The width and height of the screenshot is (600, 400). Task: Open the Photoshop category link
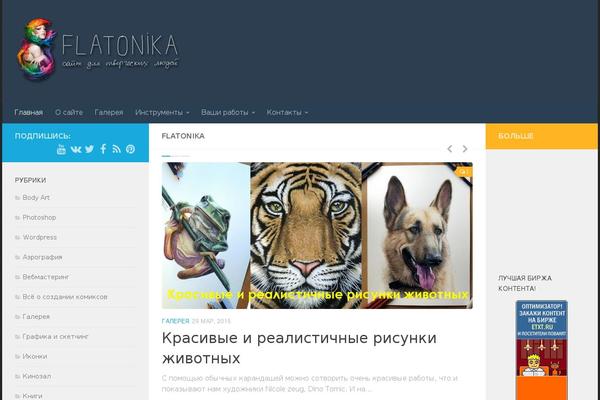click(39, 217)
